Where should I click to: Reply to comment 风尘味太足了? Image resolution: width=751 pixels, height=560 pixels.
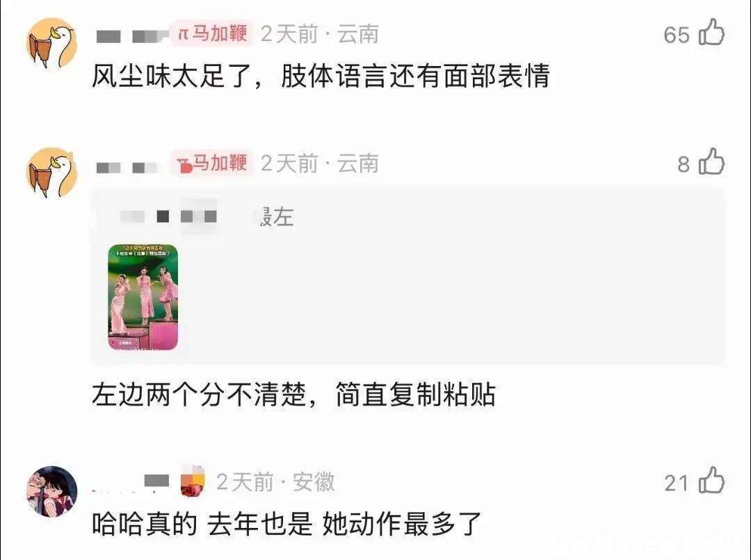click(x=320, y=76)
